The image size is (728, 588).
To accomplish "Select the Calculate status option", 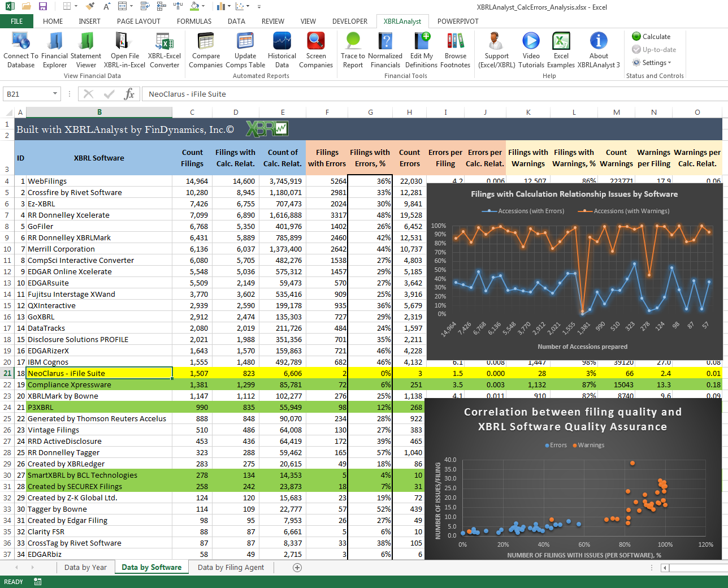I will (653, 36).
